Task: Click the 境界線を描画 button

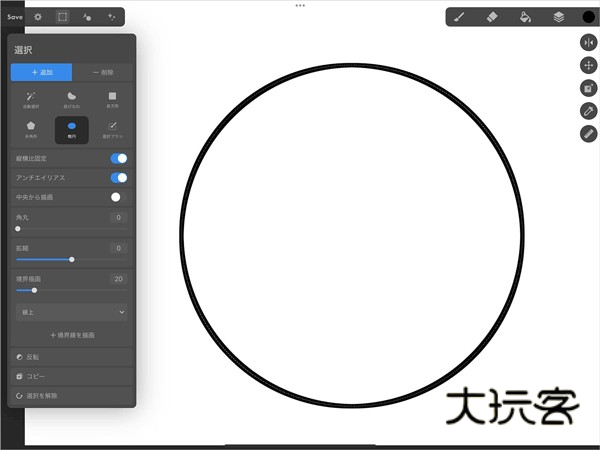Action: click(71, 335)
